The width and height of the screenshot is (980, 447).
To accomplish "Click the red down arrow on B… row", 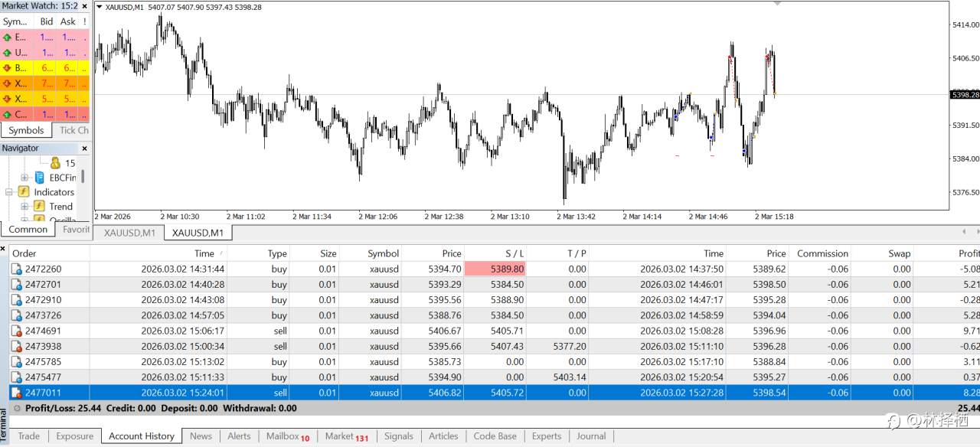I will [x=7, y=68].
